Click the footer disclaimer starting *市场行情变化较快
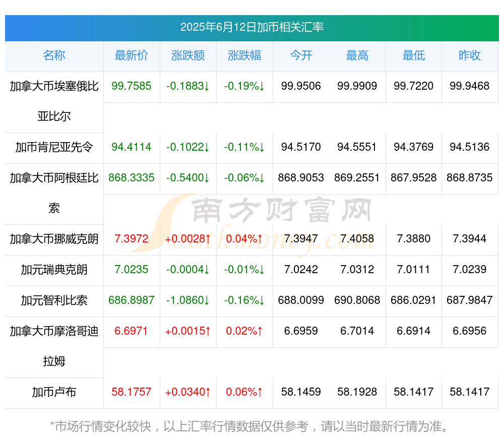504x442 pixels. (x=249, y=426)
